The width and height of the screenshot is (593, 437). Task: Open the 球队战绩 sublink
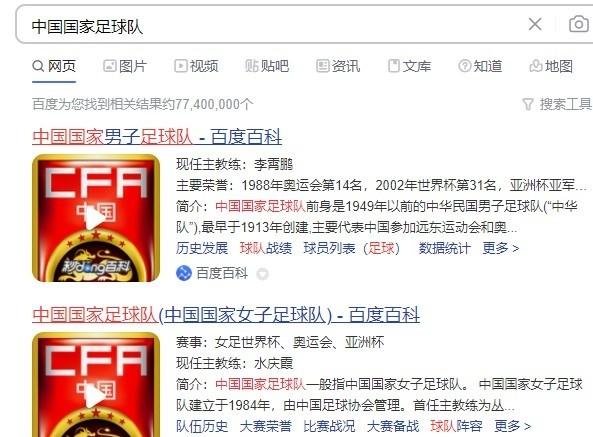266,248
